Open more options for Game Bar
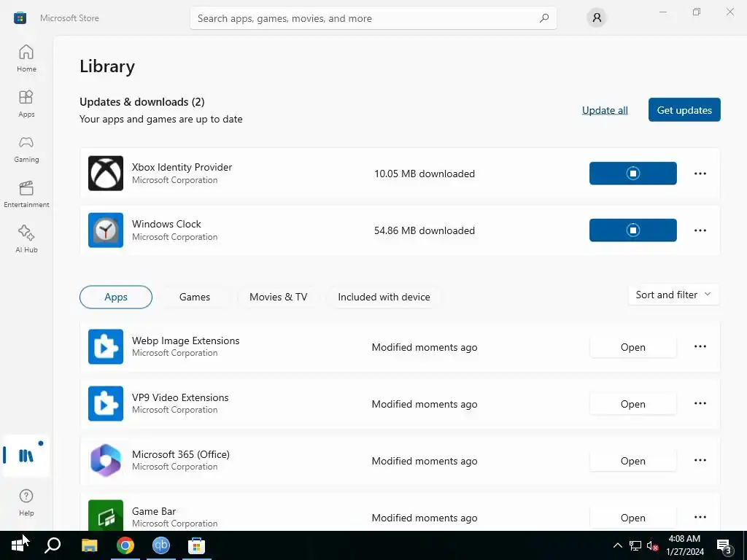The width and height of the screenshot is (747, 560). (x=700, y=517)
